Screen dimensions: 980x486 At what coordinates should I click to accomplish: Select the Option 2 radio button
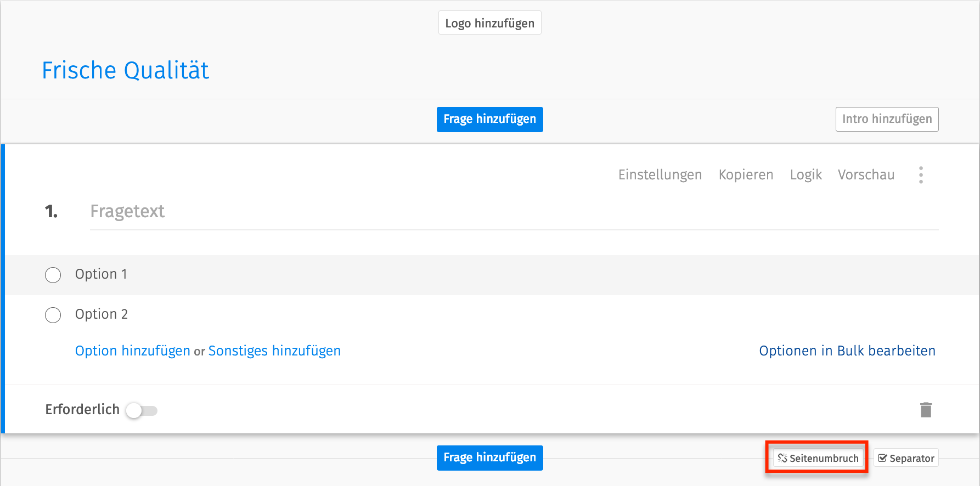coord(53,315)
